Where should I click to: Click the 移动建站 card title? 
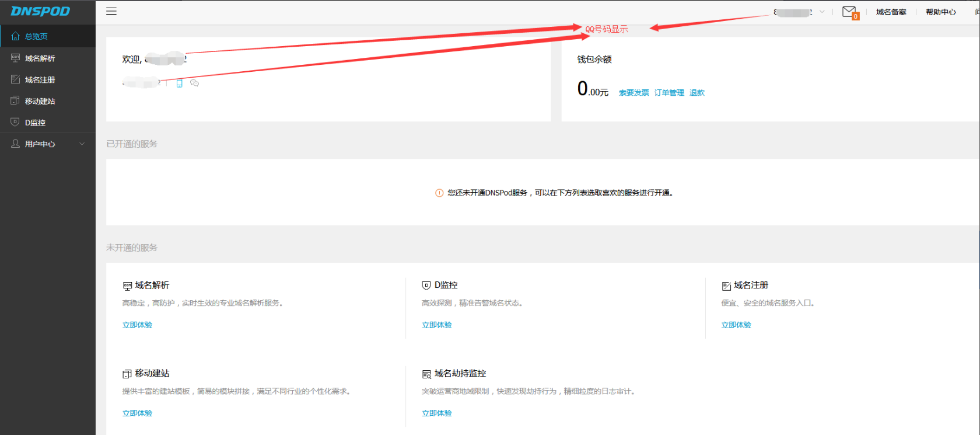tap(152, 373)
